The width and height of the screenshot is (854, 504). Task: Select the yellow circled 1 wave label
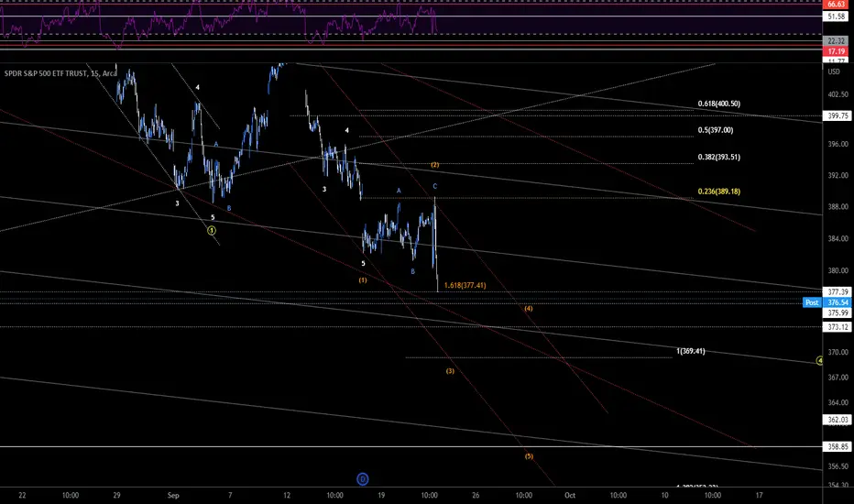point(212,231)
